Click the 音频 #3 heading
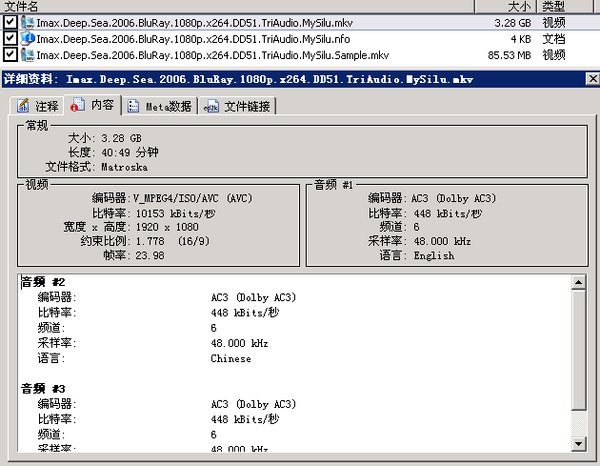600x466 pixels. coord(43,389)
